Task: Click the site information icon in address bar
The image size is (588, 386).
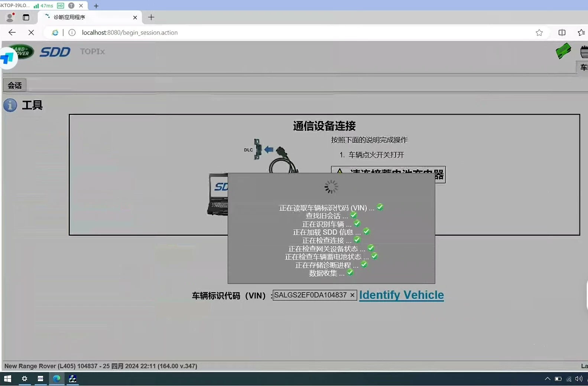Action: (x=72, y=33)
